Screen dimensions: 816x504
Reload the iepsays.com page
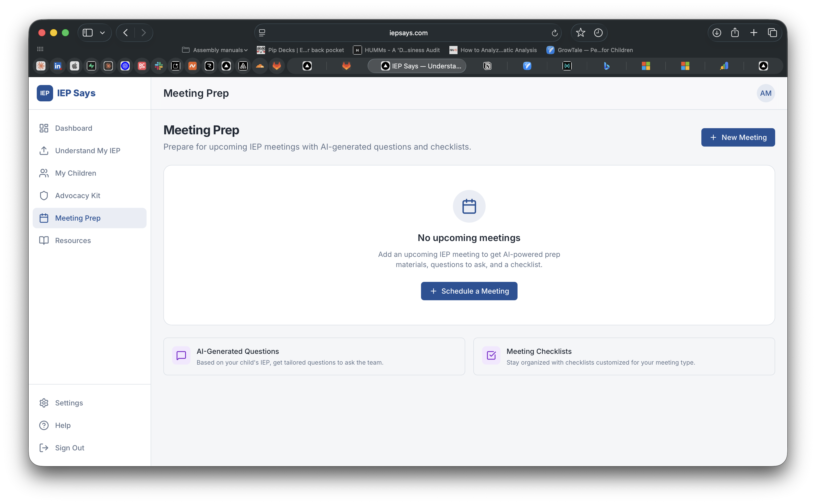(554, 33)
